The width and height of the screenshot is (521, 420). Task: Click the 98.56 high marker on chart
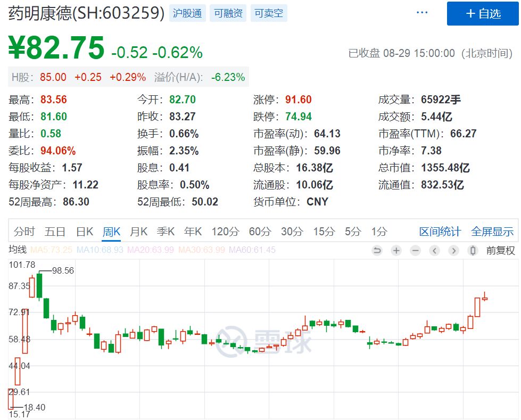63,270
